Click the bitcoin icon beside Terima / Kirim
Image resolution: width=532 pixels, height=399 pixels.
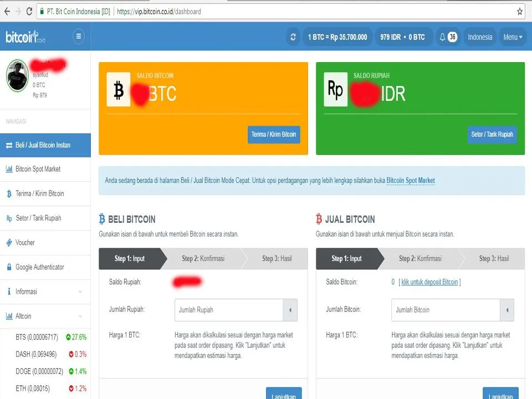tap(9, 194)
